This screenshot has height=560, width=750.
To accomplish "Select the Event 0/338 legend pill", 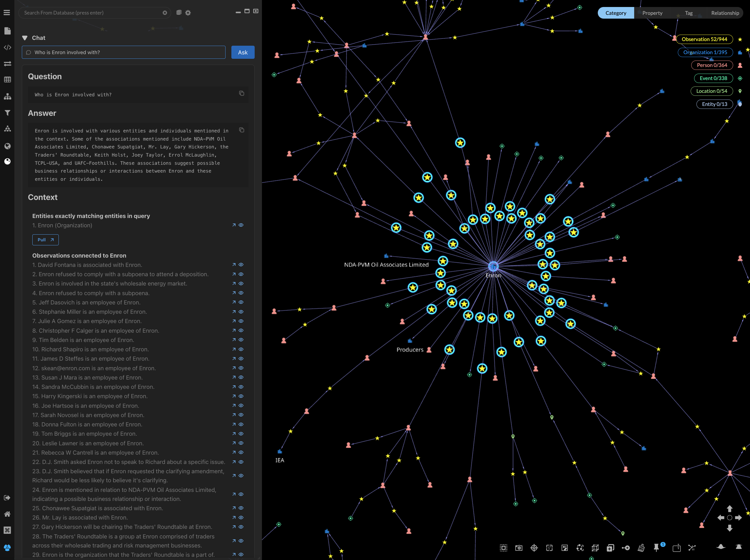I will (x=713, y=78).
